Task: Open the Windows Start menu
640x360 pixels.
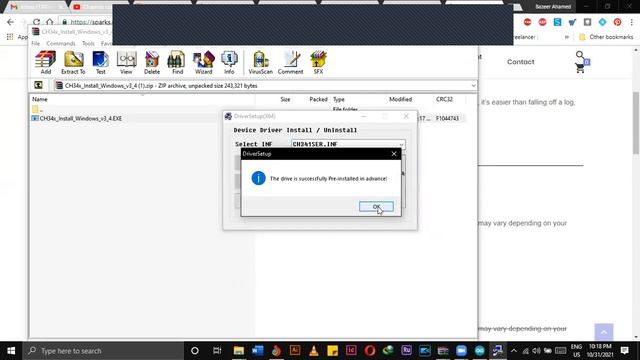Action: coord(11,351)
